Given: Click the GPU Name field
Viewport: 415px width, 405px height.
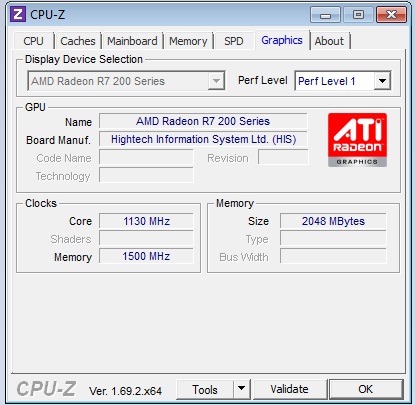Looking at the screenshot, I should coord(203,121).
